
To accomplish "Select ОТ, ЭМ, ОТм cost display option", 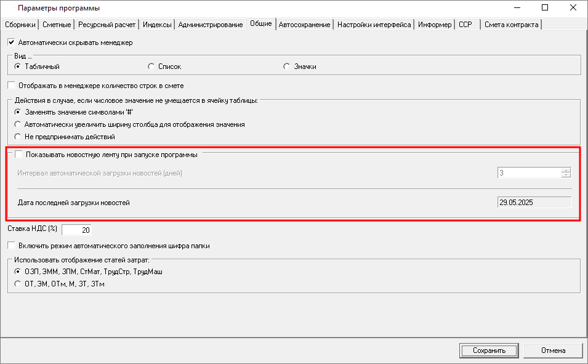I will pos(18,283).
